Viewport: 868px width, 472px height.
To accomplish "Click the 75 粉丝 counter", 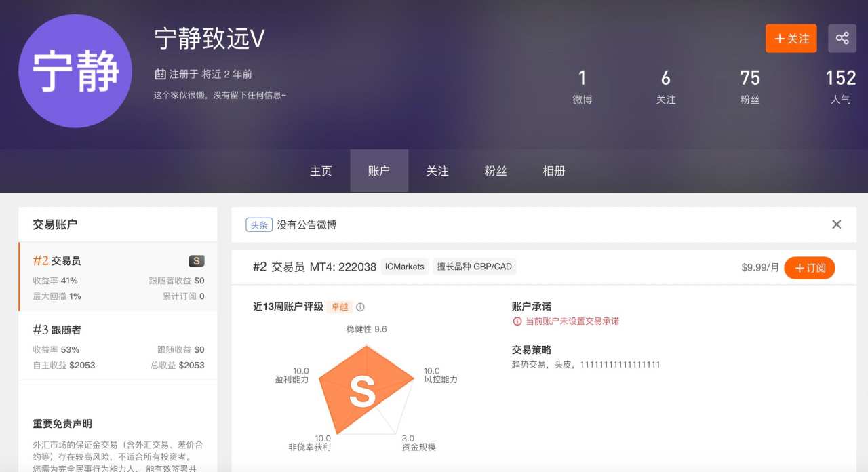I will (750, 87).
